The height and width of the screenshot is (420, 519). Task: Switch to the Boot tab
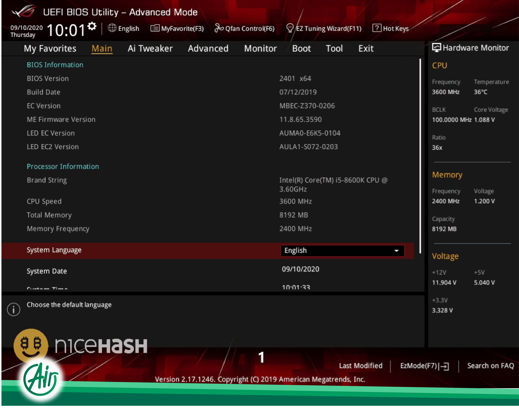click(301, 48)
